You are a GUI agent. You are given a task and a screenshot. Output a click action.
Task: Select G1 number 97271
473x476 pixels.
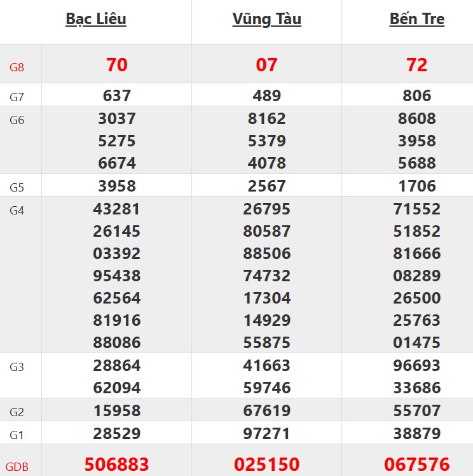(x=266, y=433)
